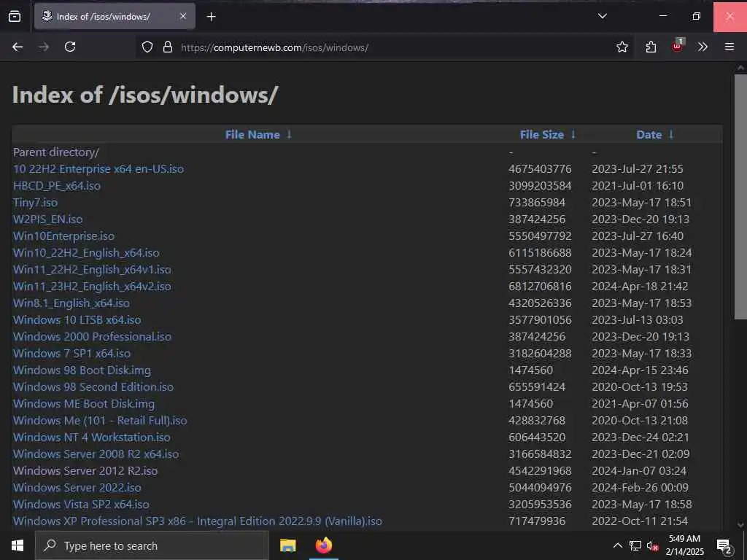747x560 pixels.
Task: Go back with the back arrow
Action: pos(18,47)
